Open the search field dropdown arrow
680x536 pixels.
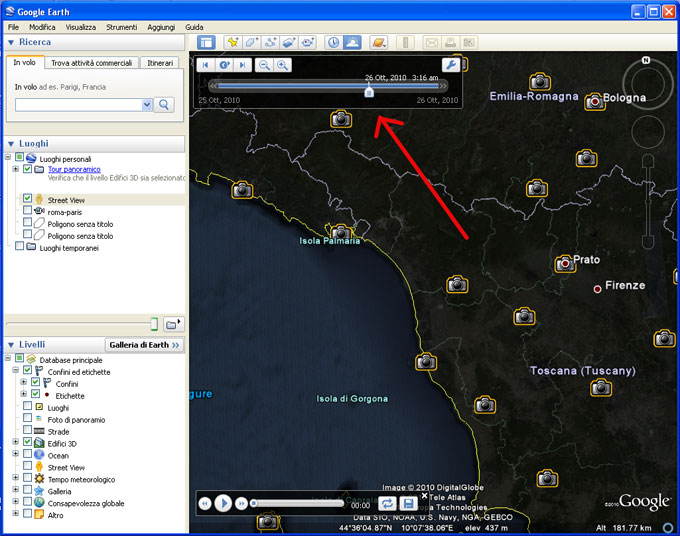coord(147,105)
